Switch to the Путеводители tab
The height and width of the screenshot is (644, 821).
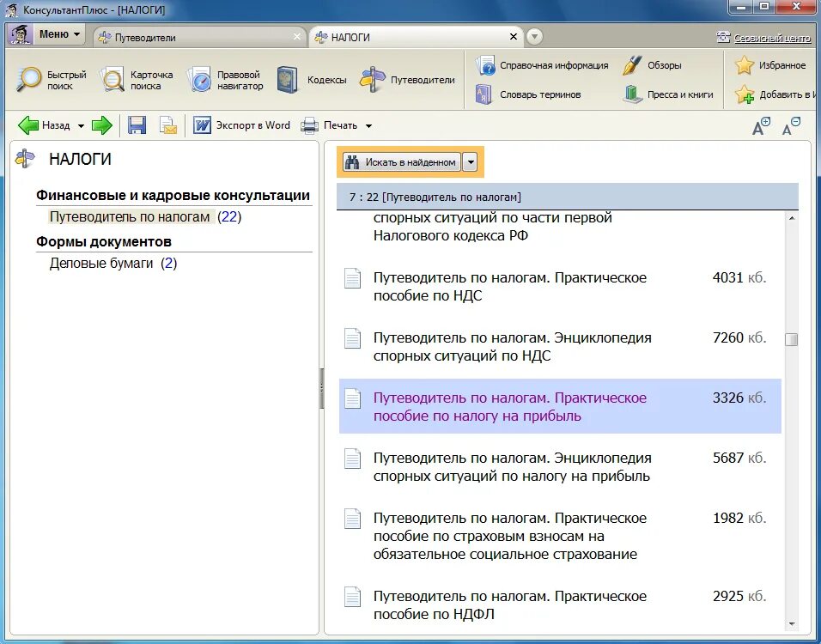(x=199, y=37)
